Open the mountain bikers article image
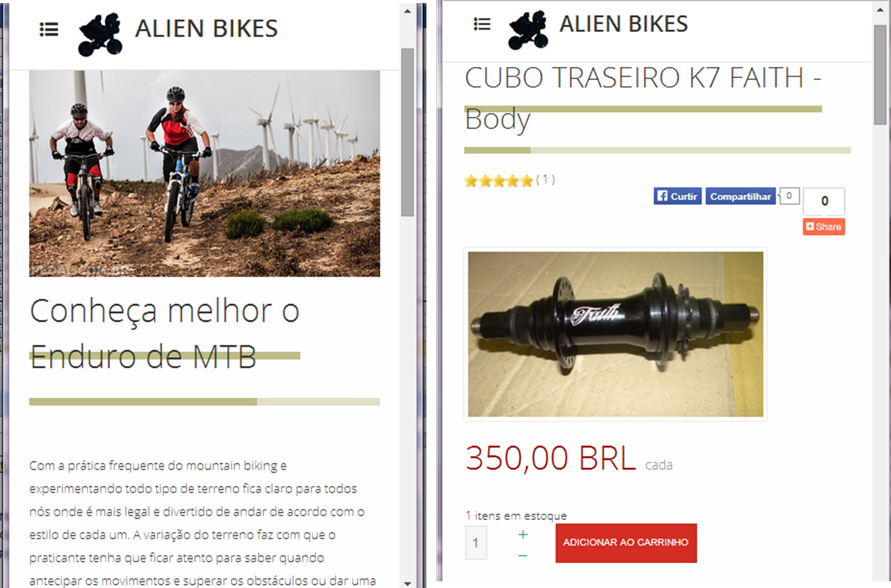The height and width of the screenshot is (588, 891). (204, 173)
